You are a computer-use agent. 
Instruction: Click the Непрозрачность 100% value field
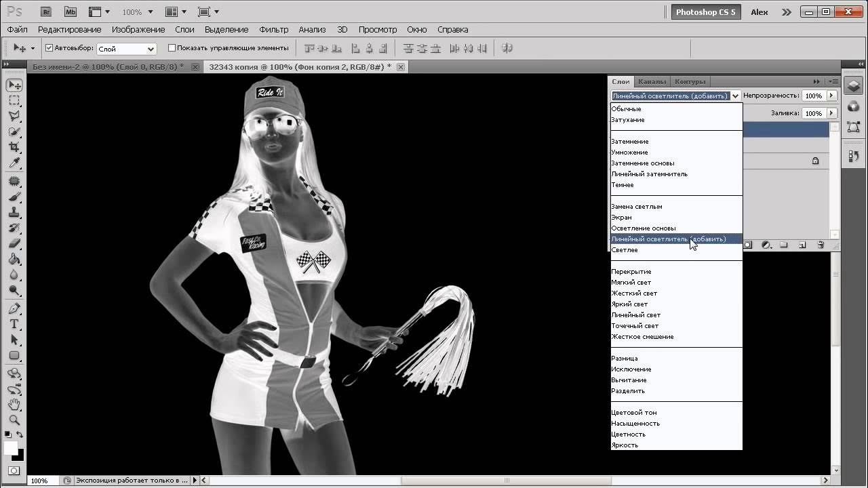point(814,96)
